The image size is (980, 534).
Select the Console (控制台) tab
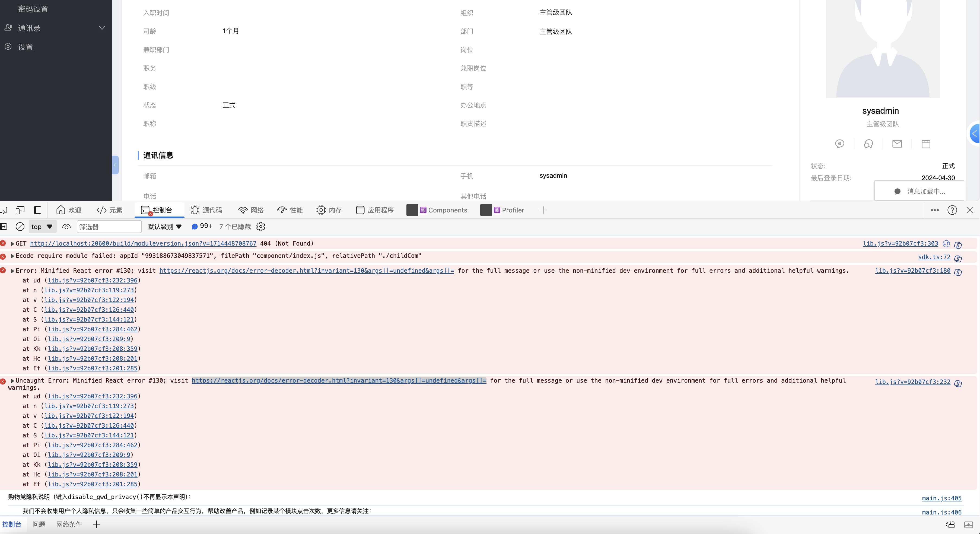point(159,210)
